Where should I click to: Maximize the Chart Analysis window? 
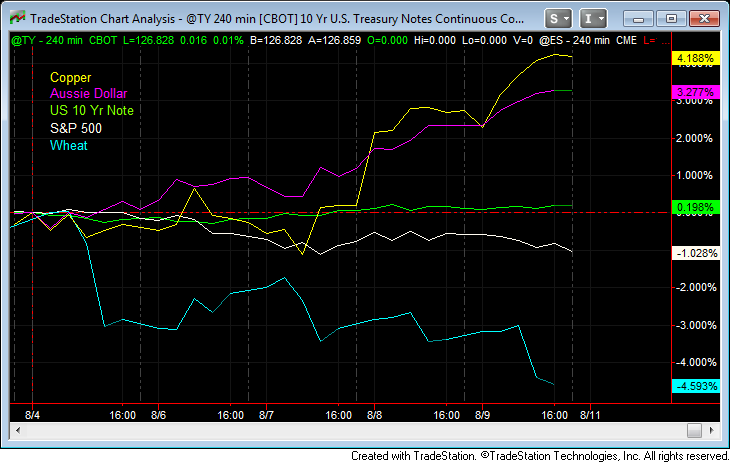tap(671, 19)
